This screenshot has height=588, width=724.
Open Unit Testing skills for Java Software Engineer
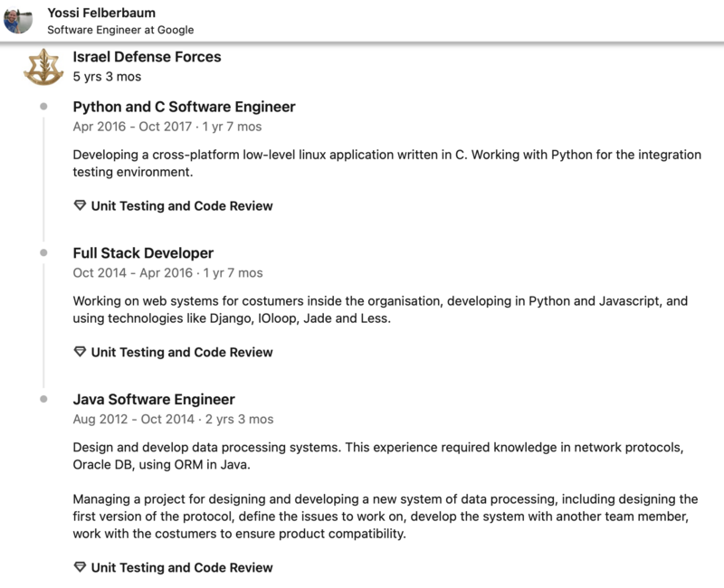[181, 568]
